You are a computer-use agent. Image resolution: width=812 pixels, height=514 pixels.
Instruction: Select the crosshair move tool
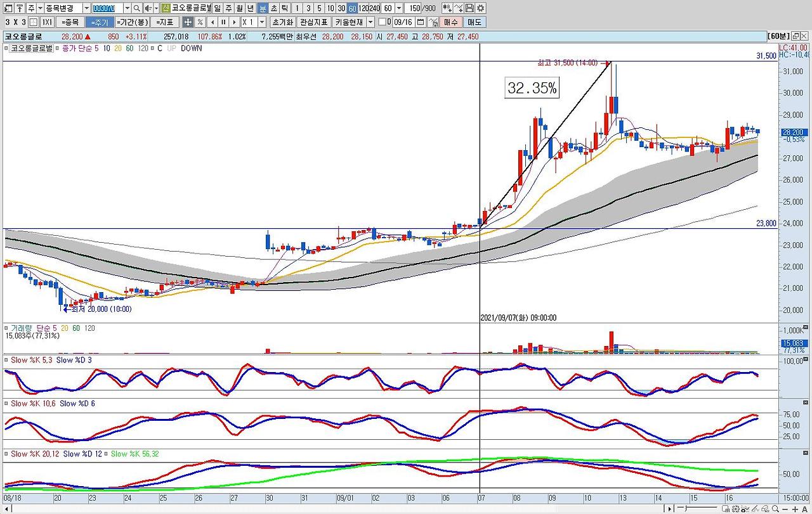coord(188,22)
